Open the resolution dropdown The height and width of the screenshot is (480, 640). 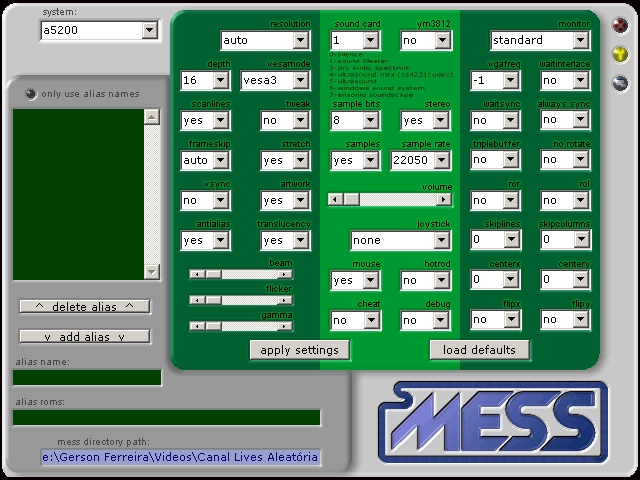tap(301, 40)
